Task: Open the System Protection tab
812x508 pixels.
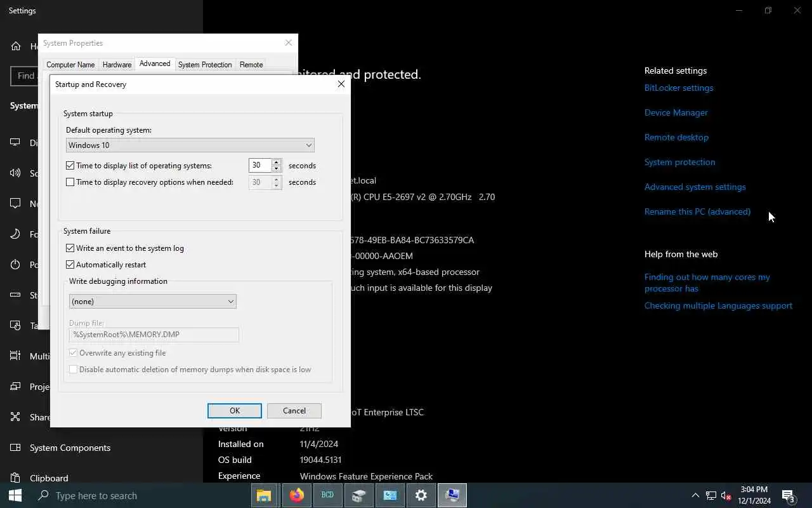Action: [205, 64]
